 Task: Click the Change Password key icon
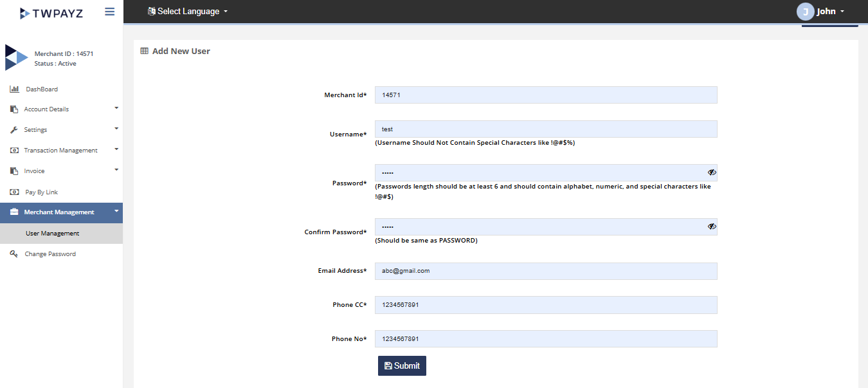[14, 254]
